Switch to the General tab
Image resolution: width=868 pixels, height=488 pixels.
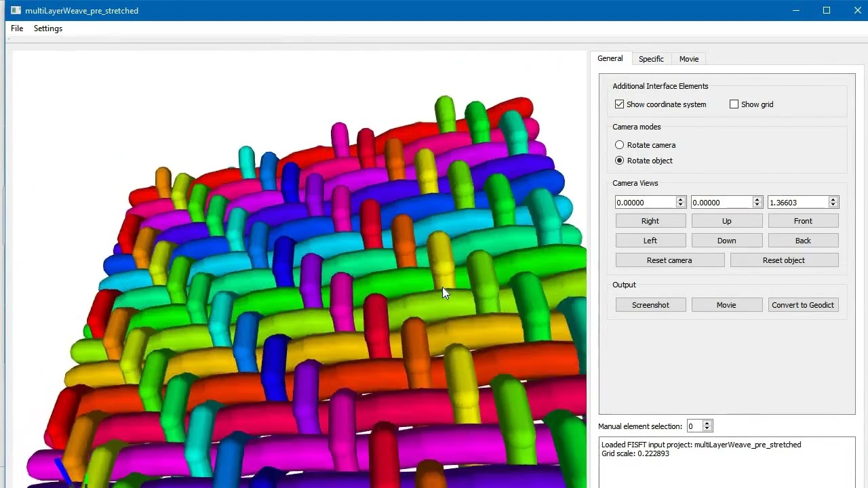(x=610, y=58)
